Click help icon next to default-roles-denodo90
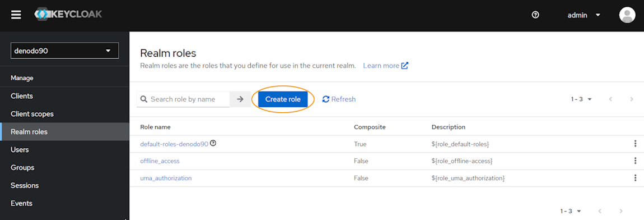The image size is (644, 220). click(x=213, y=143)
